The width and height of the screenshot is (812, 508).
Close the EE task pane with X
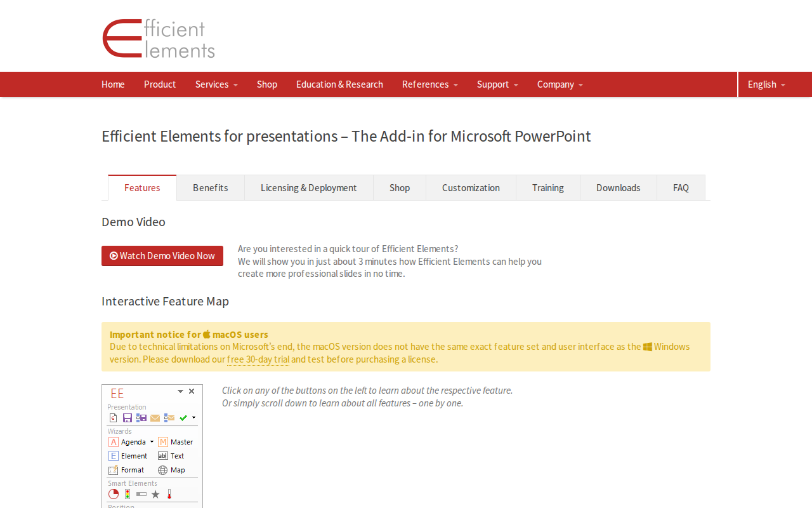tap(192, 391)
